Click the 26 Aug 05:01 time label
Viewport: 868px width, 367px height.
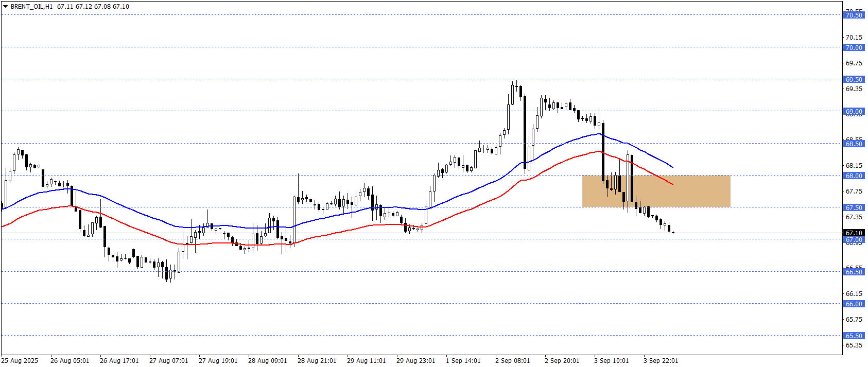pyautogui.click(x=70, y=361)
